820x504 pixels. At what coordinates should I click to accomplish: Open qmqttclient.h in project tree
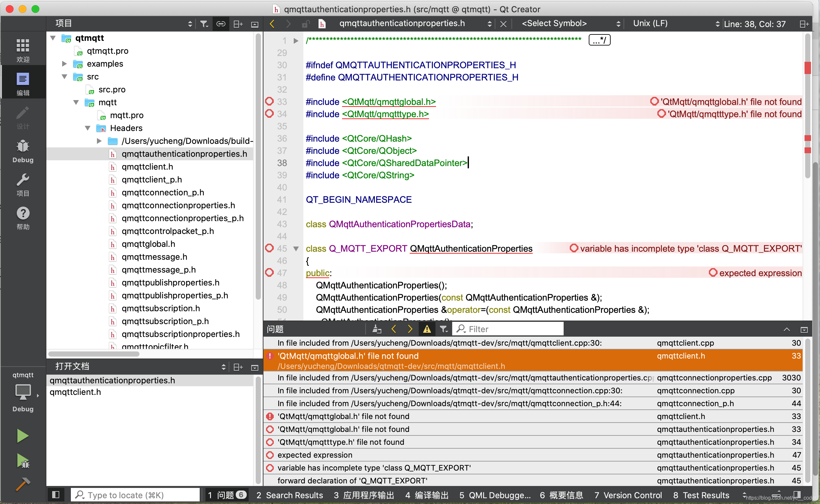147,167
